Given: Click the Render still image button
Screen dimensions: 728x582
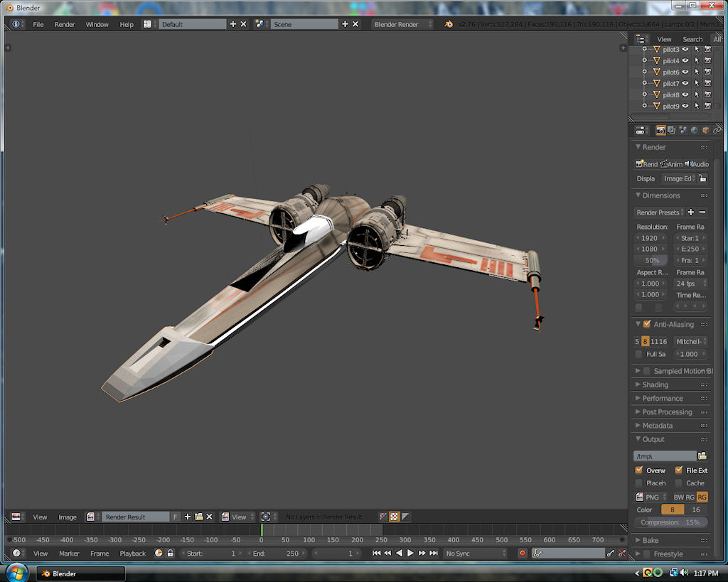Looking at the screenshot, I should point(646,164).
